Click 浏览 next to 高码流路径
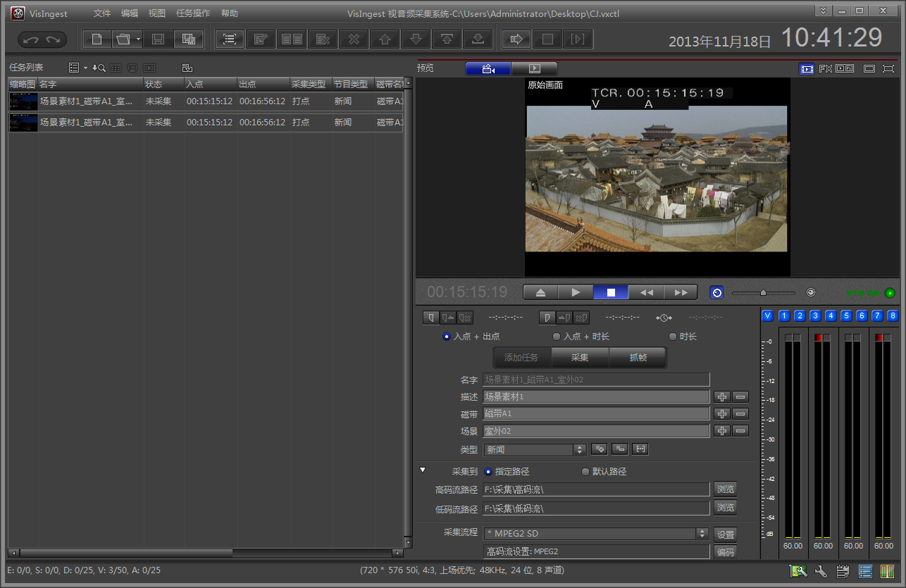The height and width of the screenshot is (588, 906). coord(725,489)
